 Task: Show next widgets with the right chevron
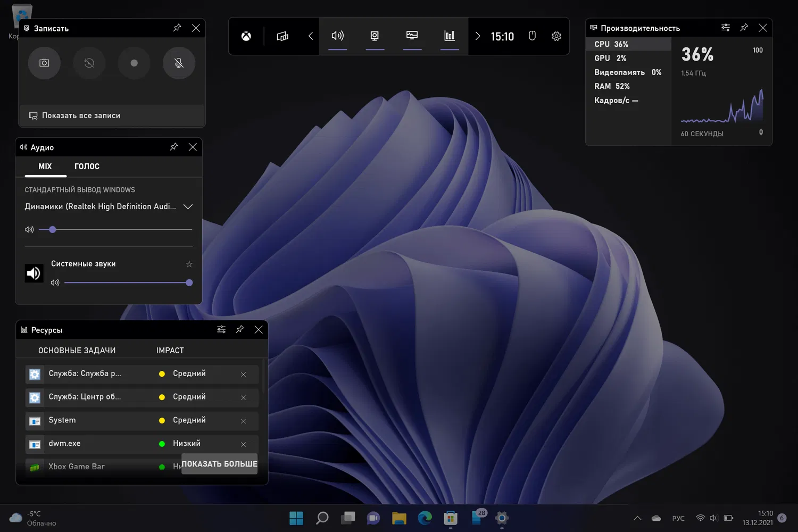tap(477, 36)
